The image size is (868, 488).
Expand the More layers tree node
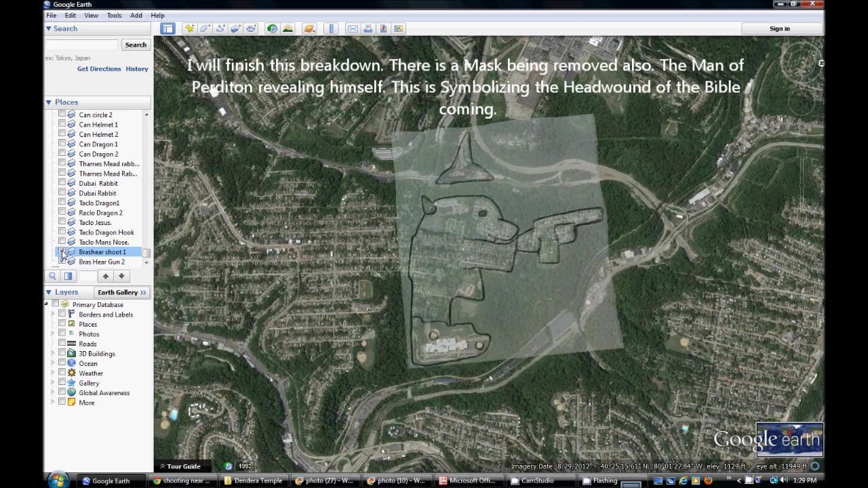(x=53, y=403)
